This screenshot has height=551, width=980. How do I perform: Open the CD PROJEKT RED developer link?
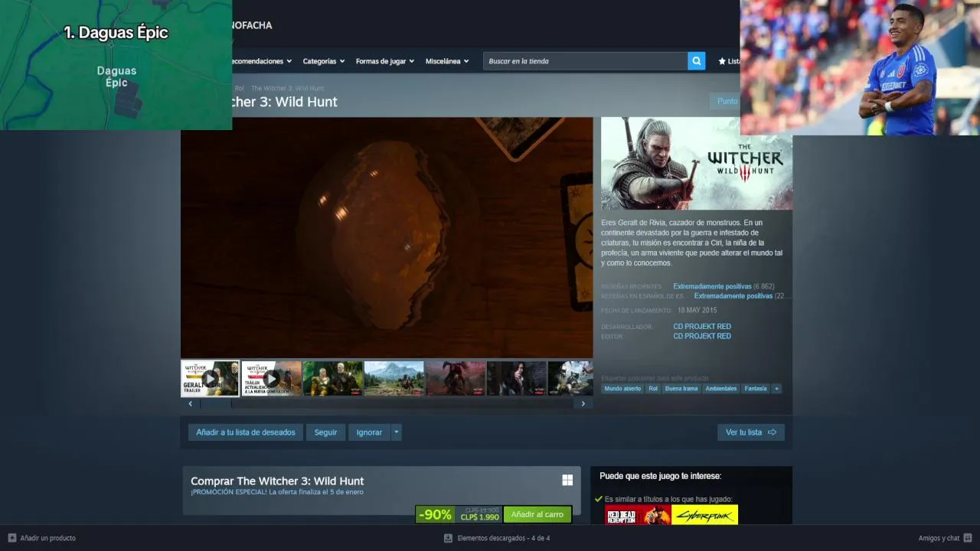tap(702, 327)
